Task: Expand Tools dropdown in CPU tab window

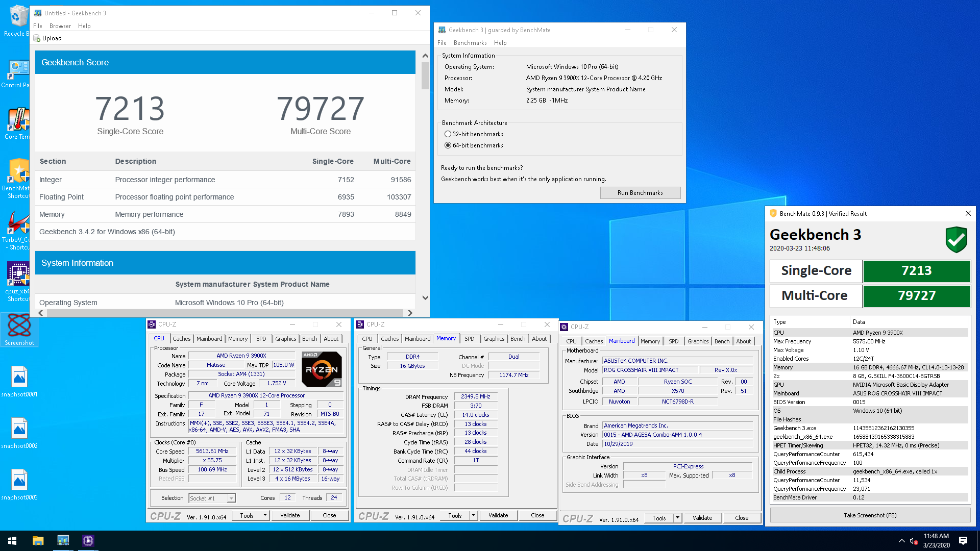Action: pyautogui.click(x=265, y=515)
